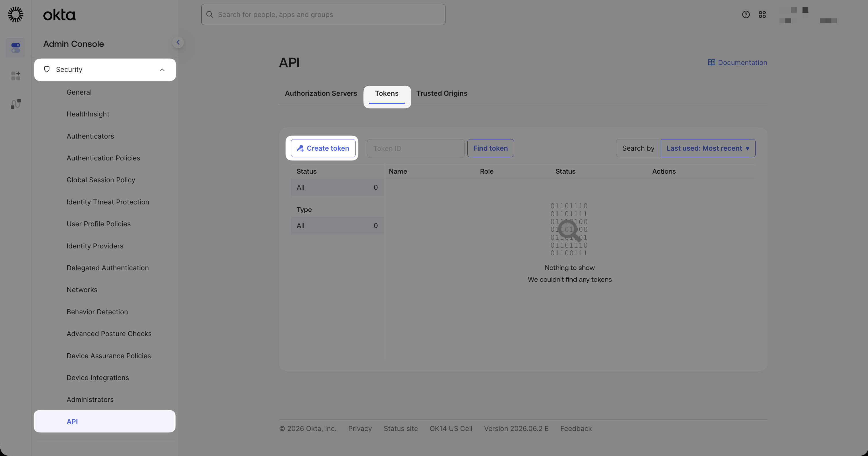868x456 pixels.
Task: Click the OK14 US Cell footer link
Action: point(451,429)
